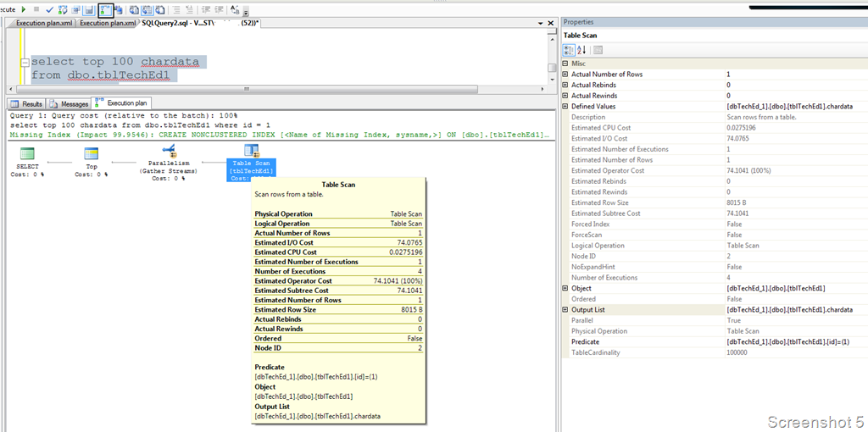The width and height of the screenshot is (868, 432).
Task: Switch to the Messages tab
Action: 70,103
